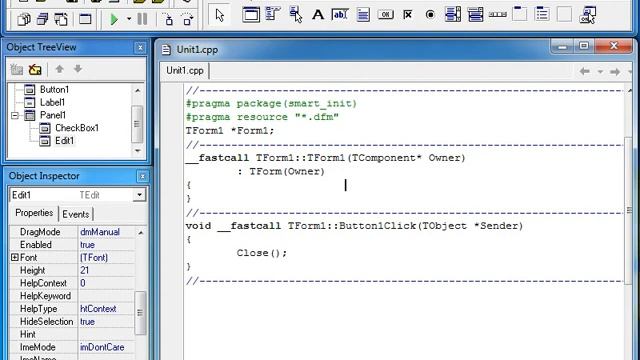Edit the Height value 21
This screenshot has height=360, width=640.
[106, 270]
